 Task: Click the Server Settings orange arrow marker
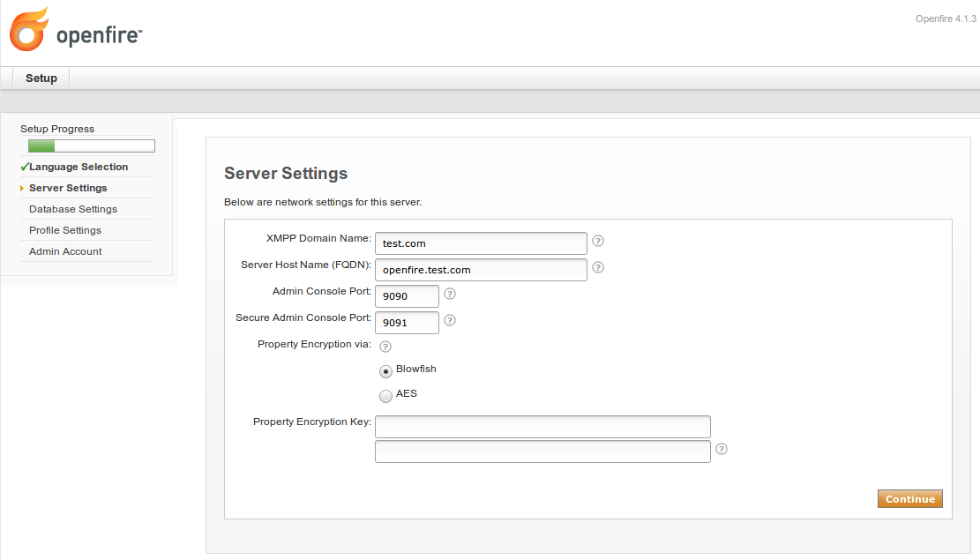coord(22,188)
